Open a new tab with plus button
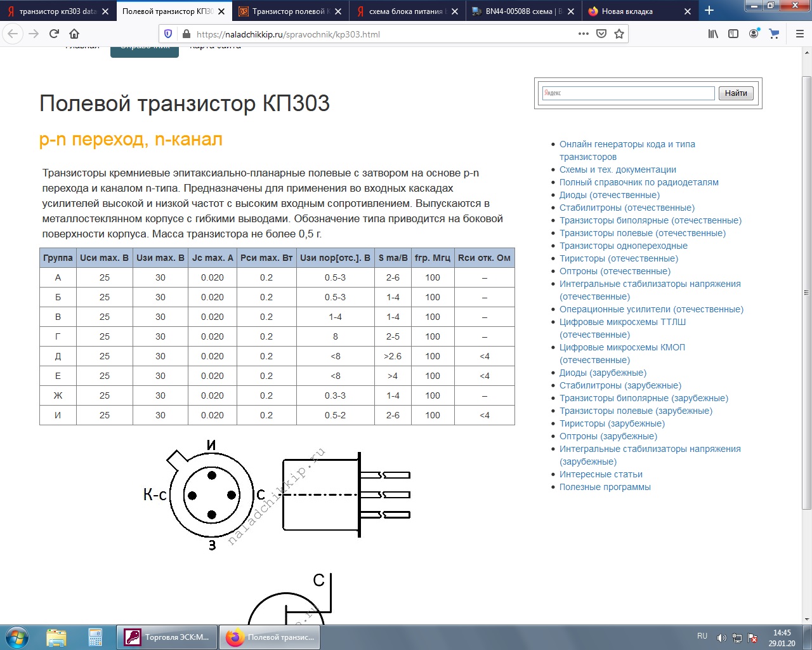The image size is (812, 650). (709, 11)
